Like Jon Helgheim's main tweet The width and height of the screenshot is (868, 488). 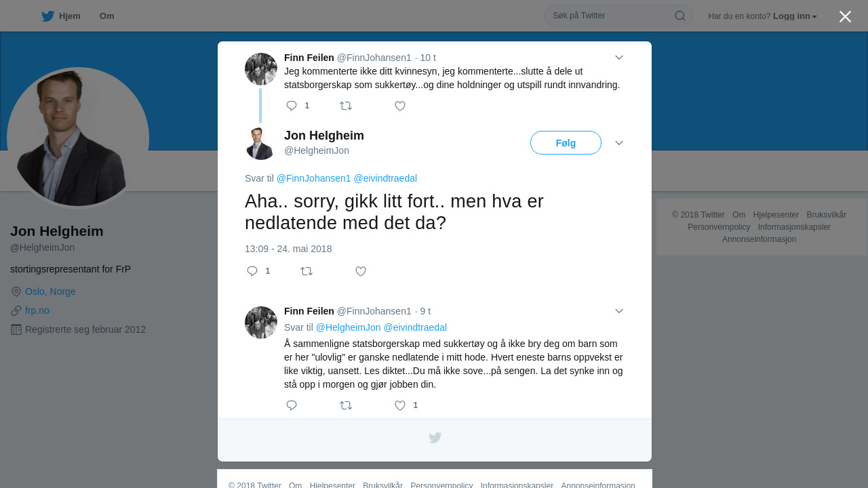tap(361, 271)
